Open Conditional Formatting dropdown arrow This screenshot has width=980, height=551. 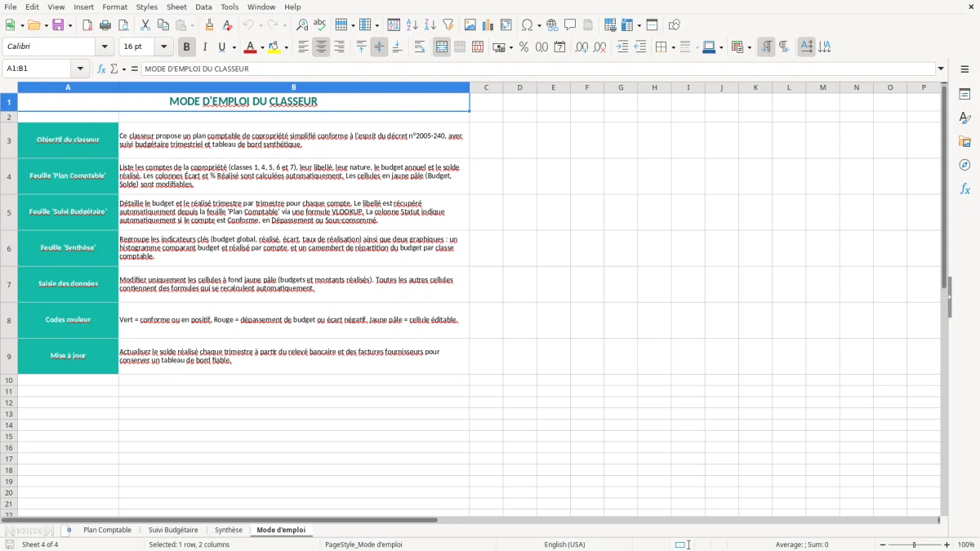[x=749, y=47]
